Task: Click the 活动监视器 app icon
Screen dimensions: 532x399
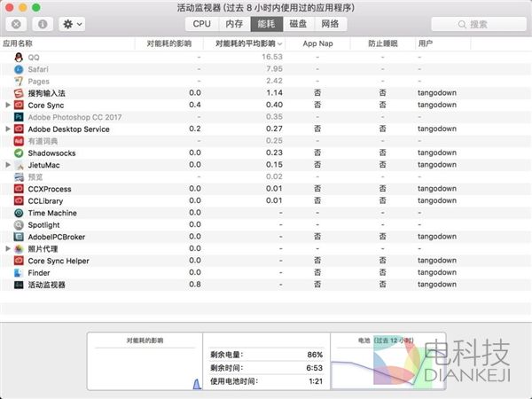Action: click(x=19, y=285)
